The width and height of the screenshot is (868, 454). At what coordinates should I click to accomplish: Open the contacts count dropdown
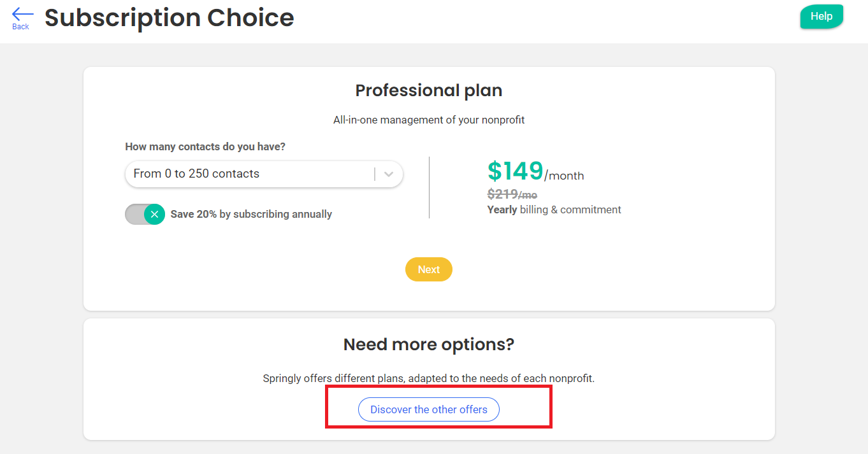click(264, 174)
